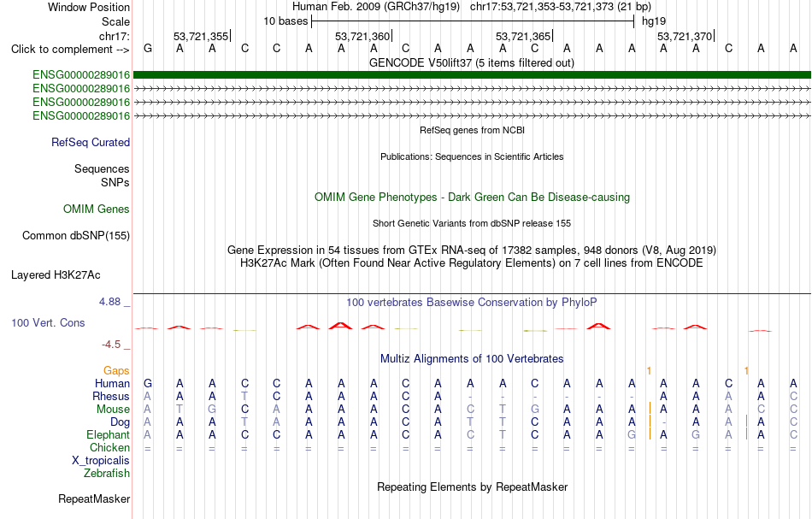Select the Dog species label
This screenshot has width=812, height=519.
coord(121,422)
